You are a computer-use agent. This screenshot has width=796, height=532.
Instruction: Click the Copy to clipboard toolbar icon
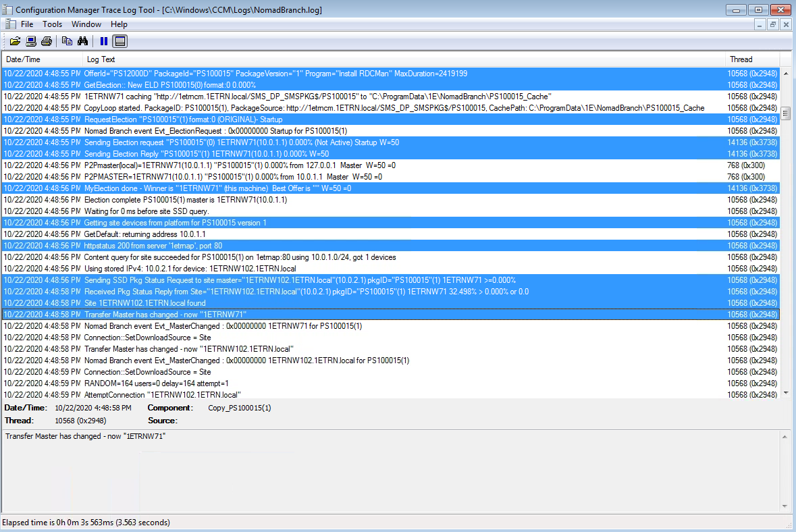67,41
